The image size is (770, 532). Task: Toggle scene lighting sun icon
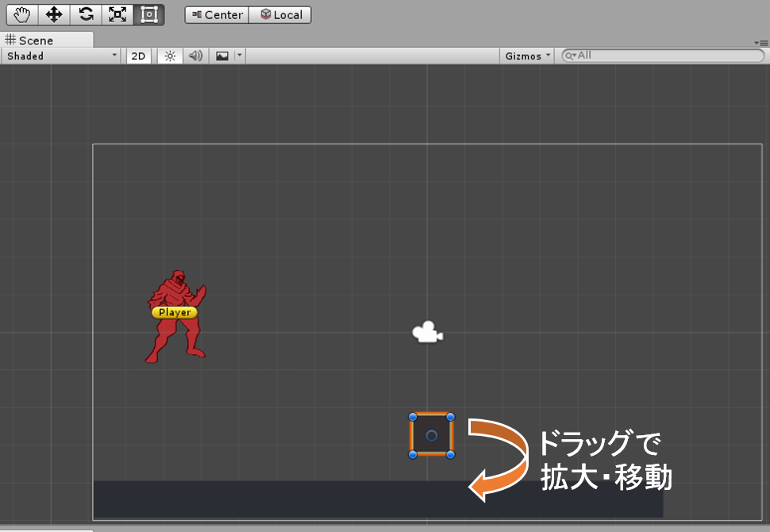(170, 56)
